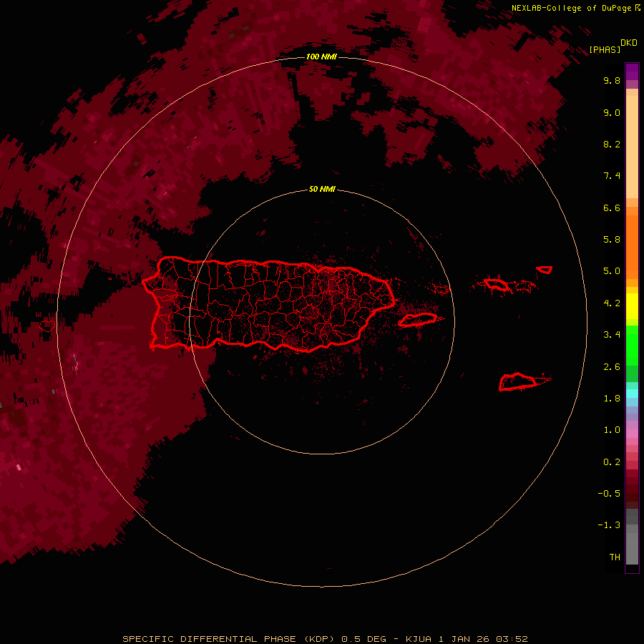Image resolution: width=644 pixels, height=644 pixels.
Task: Click the 5.8 scale value
Action: pos(612,240)
